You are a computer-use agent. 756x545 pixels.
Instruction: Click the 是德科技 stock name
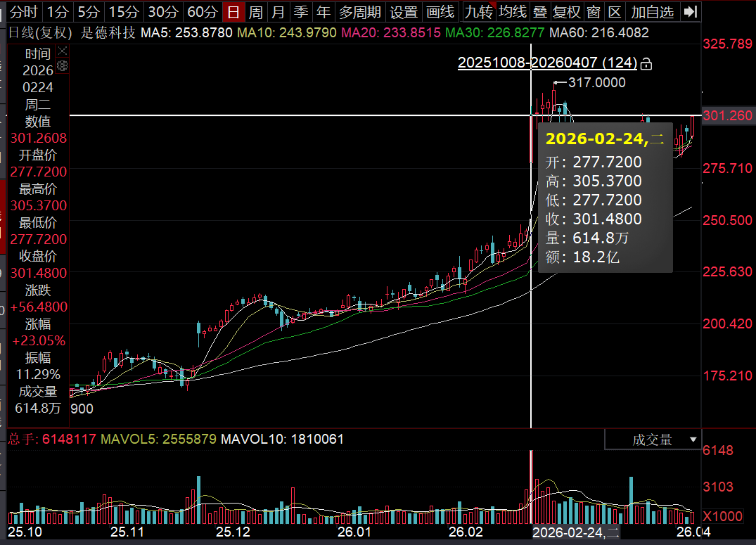tap(108, 33)
